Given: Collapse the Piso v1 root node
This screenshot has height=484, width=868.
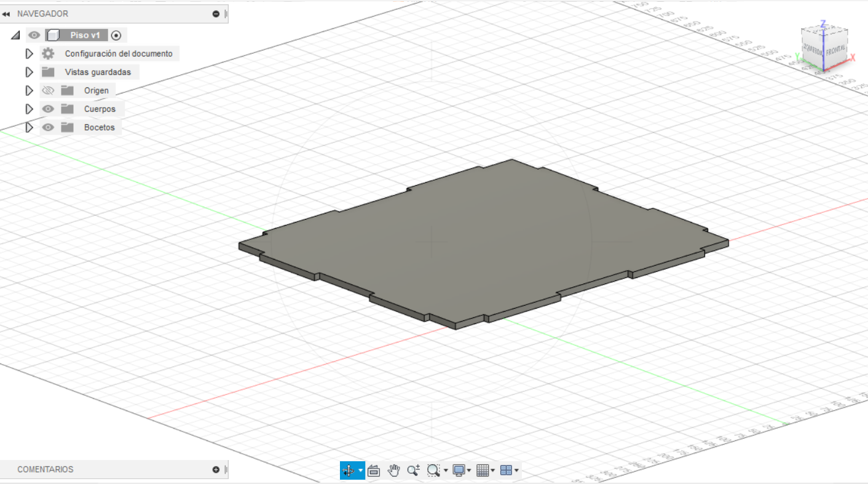Looking at the screenshot, I should (x=15, y=36).
